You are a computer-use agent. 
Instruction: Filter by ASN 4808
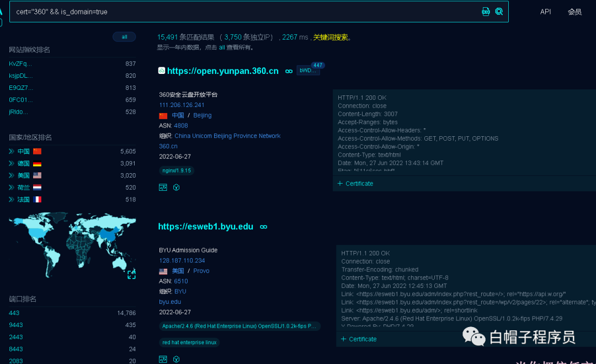(181, 125)
